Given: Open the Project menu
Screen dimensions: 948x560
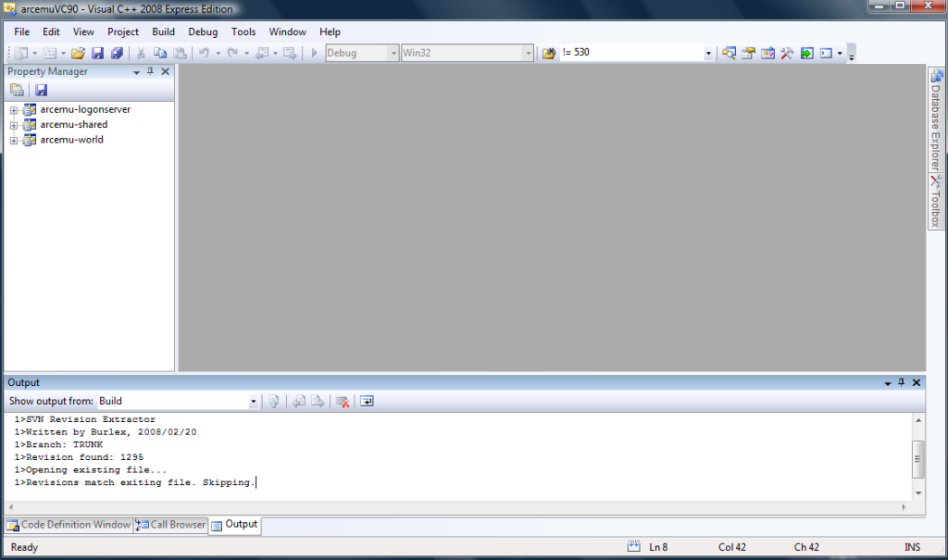Looking at the screenshot, I should point(123,32).
